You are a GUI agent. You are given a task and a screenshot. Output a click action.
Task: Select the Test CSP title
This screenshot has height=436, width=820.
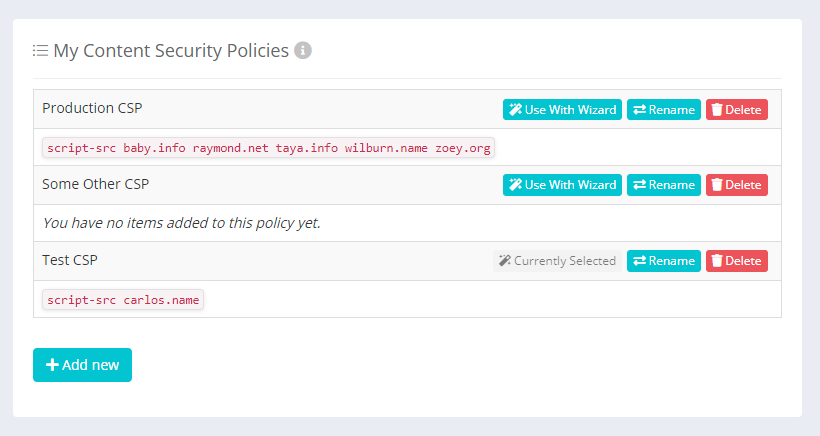[70, 260]
